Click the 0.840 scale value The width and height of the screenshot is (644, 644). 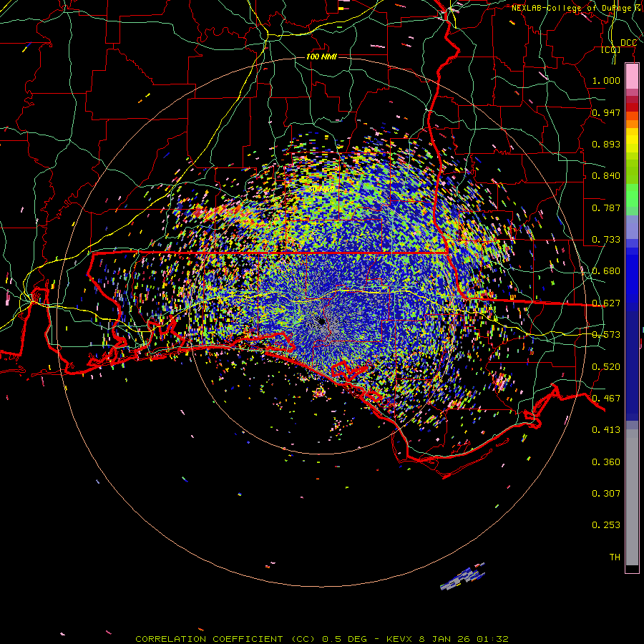coord(606,176)
